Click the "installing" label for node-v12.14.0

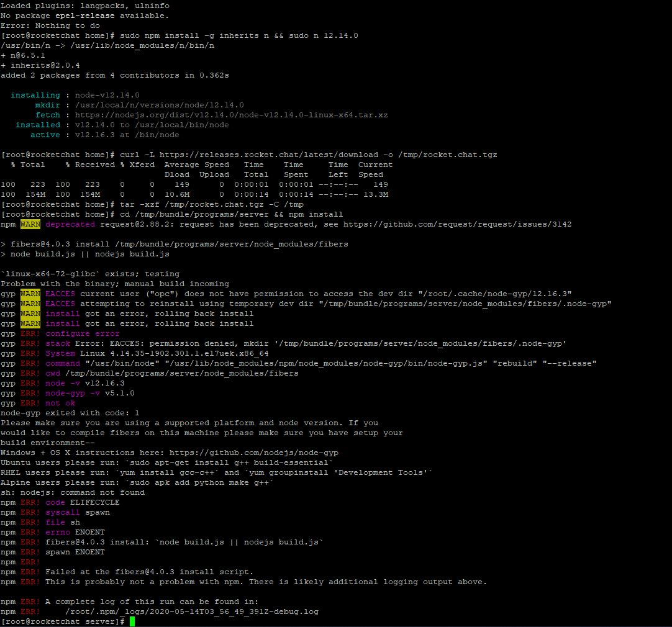(35, 95)
